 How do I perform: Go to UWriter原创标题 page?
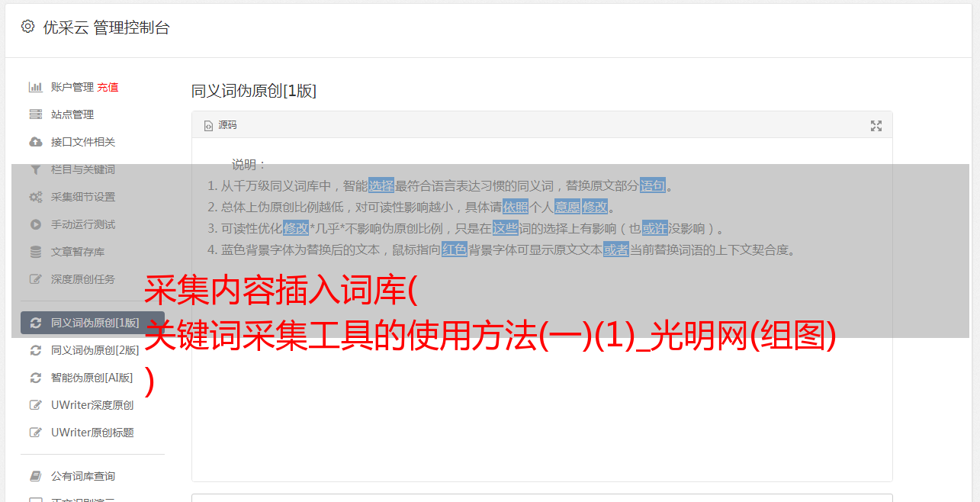(92, 433)
